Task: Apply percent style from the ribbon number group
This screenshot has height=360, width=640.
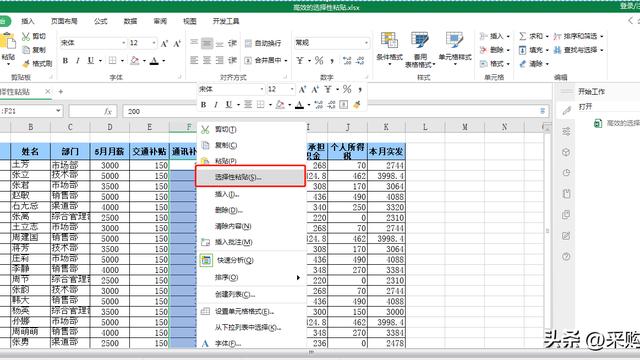Action: [319, 60]
